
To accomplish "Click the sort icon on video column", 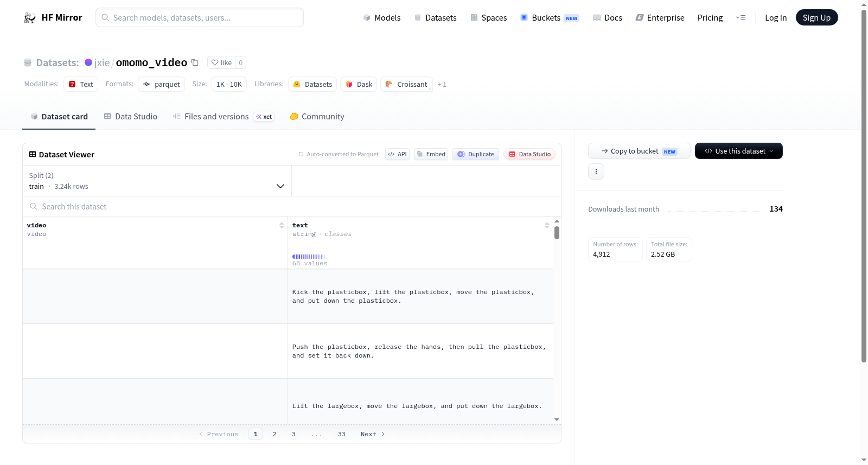I will (x=282, y=225).
